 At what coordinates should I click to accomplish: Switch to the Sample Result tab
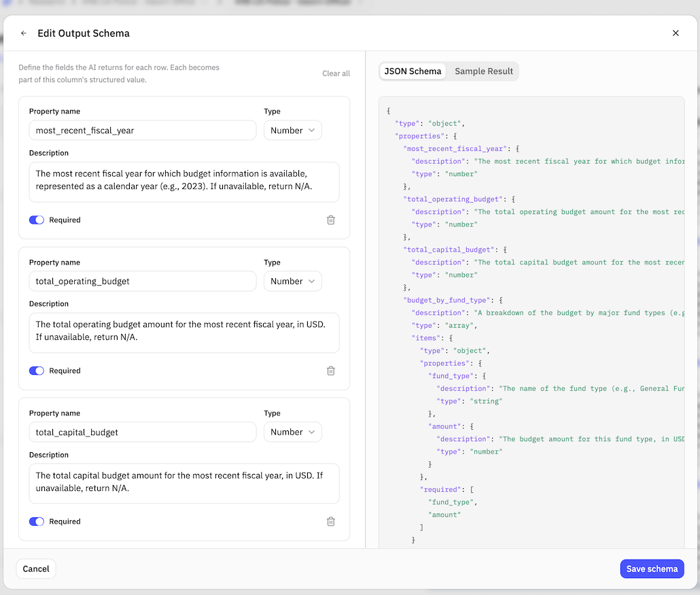[x=483, y=71]
